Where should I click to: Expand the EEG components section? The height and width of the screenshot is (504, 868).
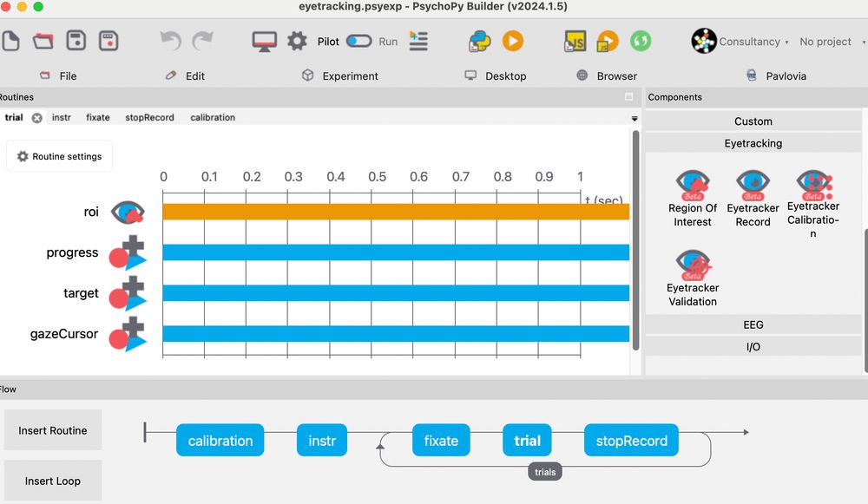tap(753, 324)
